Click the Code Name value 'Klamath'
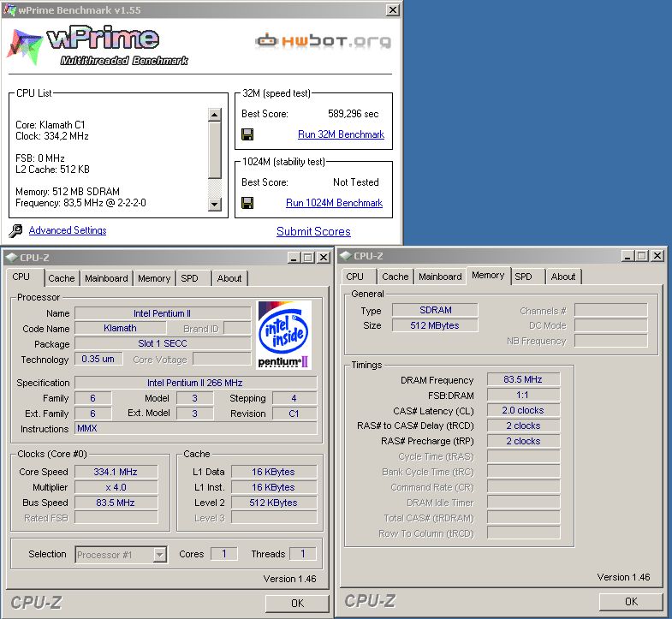The width and height of the screenshot is (672, 619). [120, 329]
